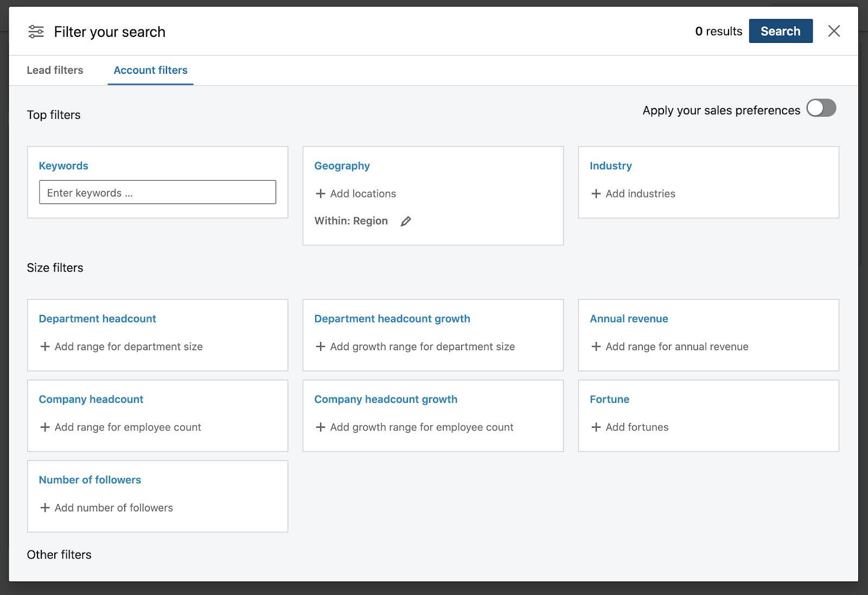Viewport: 868px width, 595px height.
Task: Open the Department headcount heading
Action: 98,319
